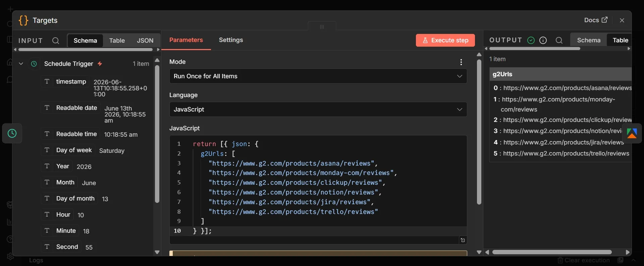Click the green output success checkmark icon
This screenshot has height=266, width=644.
pos(531,40)
